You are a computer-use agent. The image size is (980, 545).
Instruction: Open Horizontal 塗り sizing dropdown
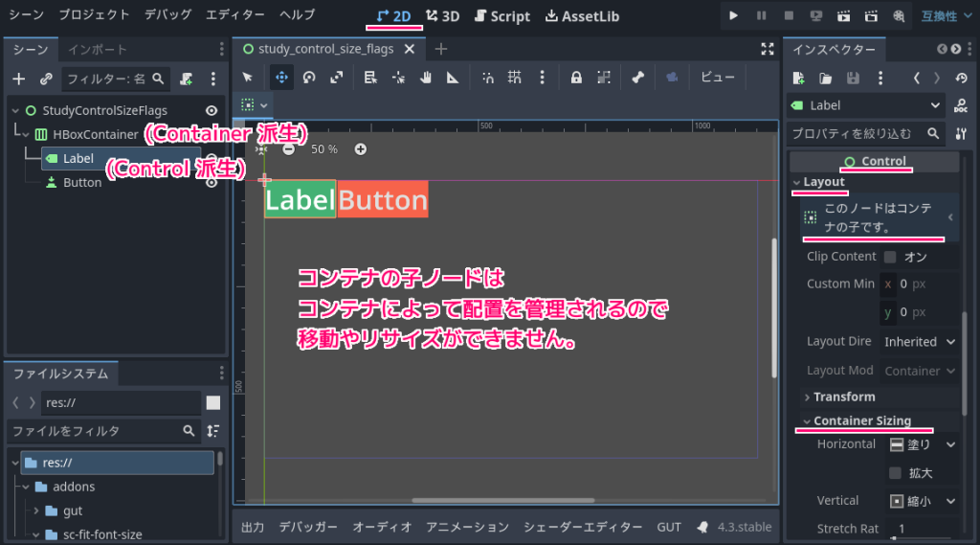pos(923,444)
